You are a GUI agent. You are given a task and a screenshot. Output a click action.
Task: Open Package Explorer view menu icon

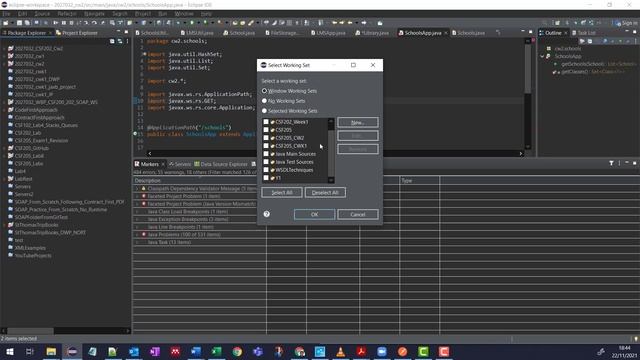tap(127, 41)
